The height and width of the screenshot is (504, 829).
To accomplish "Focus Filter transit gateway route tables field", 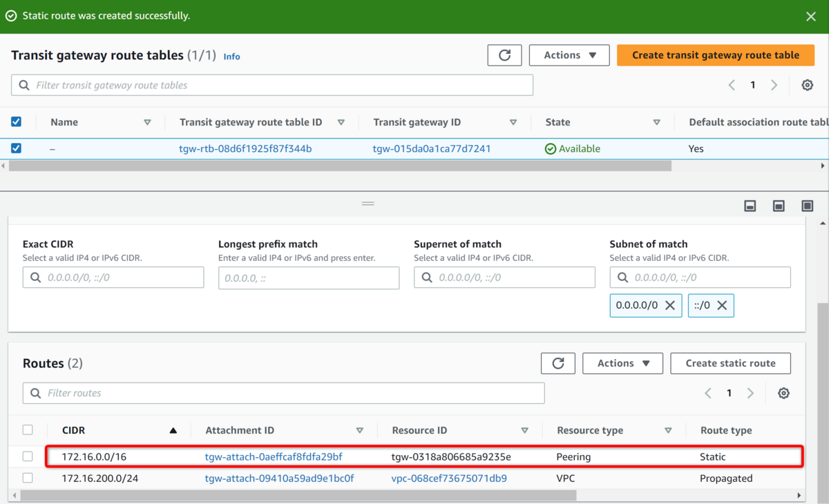I will (272, 85).
